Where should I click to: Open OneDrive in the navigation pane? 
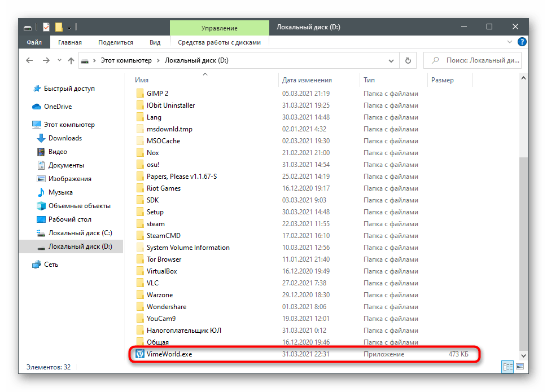coord(58,106)
